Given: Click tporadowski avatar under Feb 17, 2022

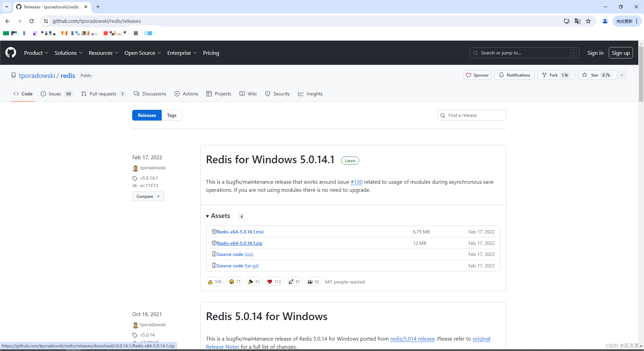Looking at the screenshot, I should (x=135, y=168).
